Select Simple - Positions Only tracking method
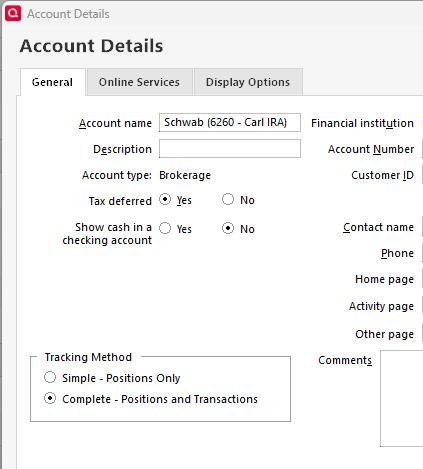This screenshot has height=469, width=423. pos(50,378)
